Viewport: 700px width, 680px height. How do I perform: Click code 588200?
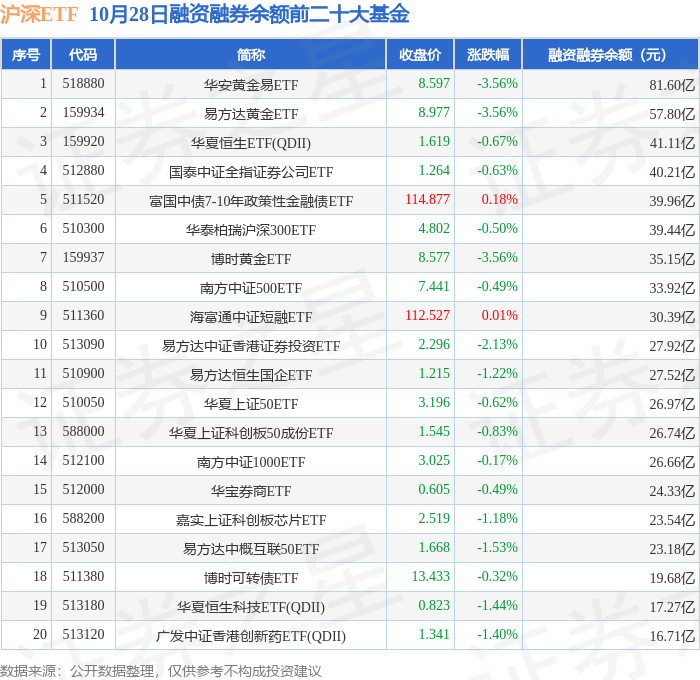(83, 519)
